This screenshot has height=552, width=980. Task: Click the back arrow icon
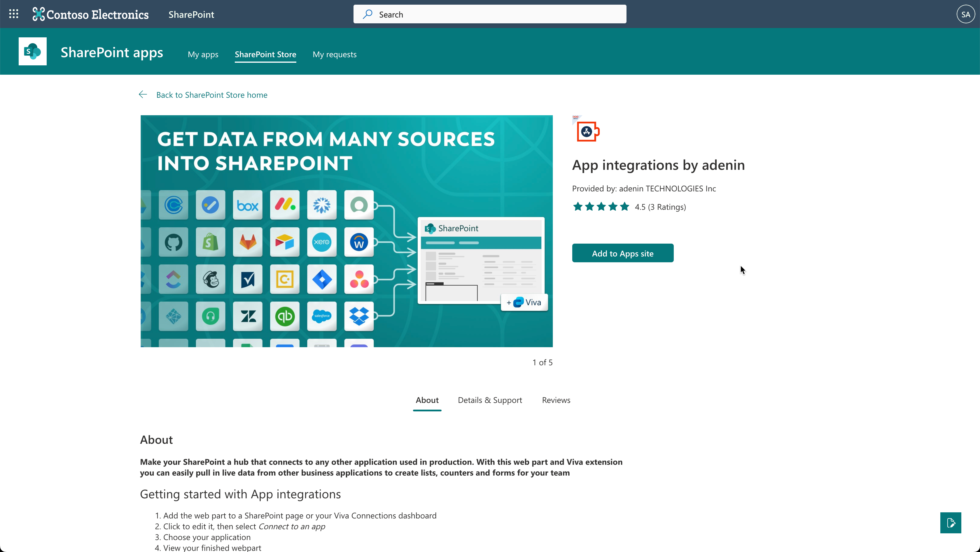pyautogui.click(x=143, y=94)
